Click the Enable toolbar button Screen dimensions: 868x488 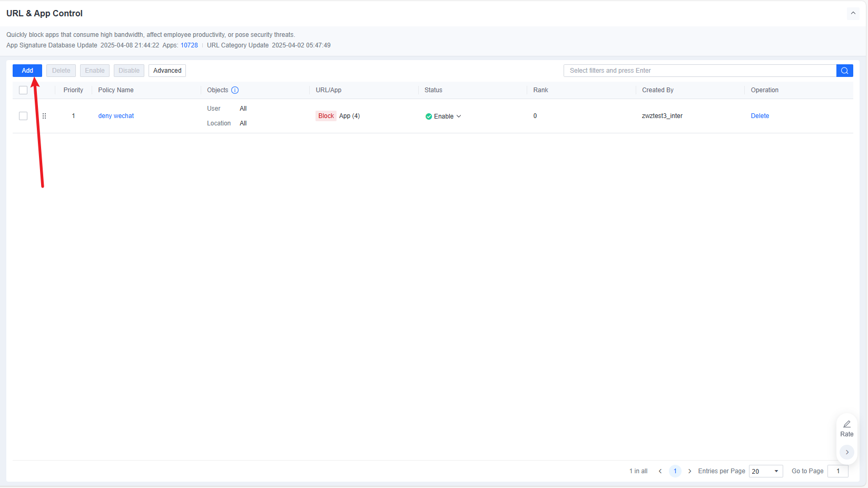(95, 71)
